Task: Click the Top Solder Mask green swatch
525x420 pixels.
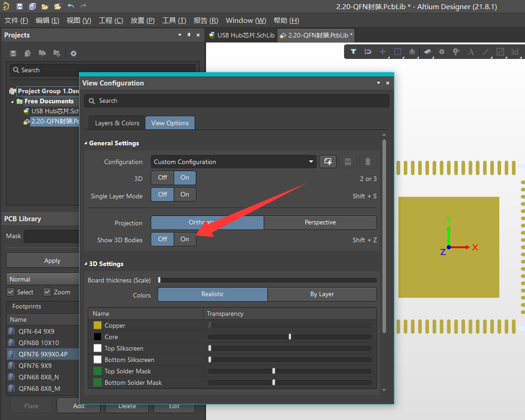Action: [97, 371]
